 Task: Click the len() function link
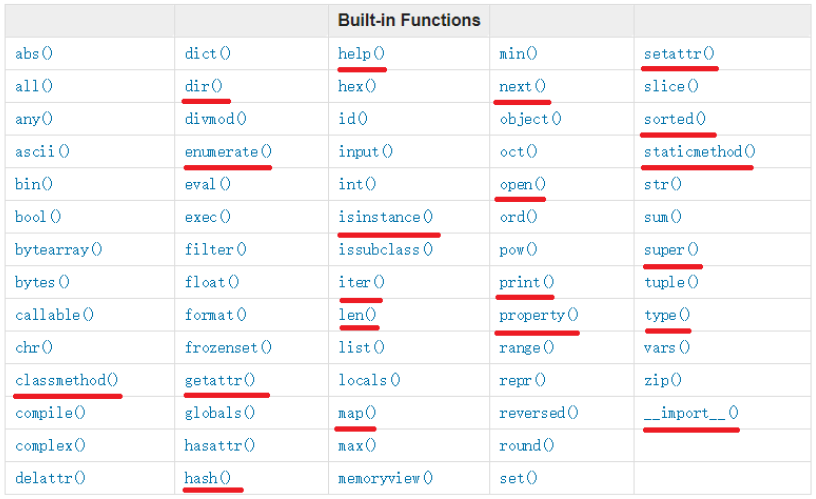point(357,315)
